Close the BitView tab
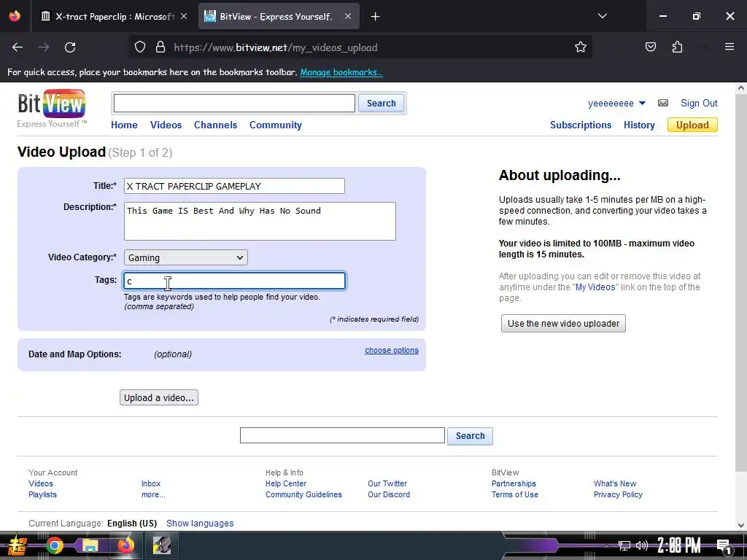This screenshot has width=747, height=560. coord(348,16)
